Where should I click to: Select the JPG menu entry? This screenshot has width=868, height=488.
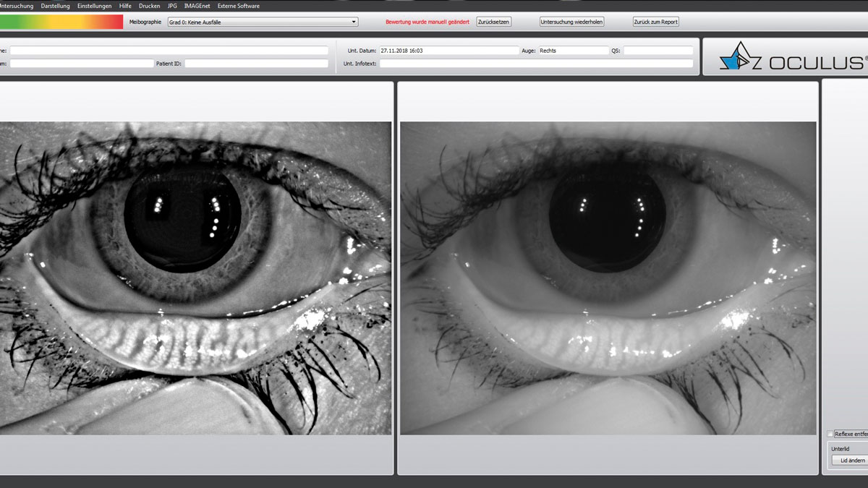pos(172,6)
